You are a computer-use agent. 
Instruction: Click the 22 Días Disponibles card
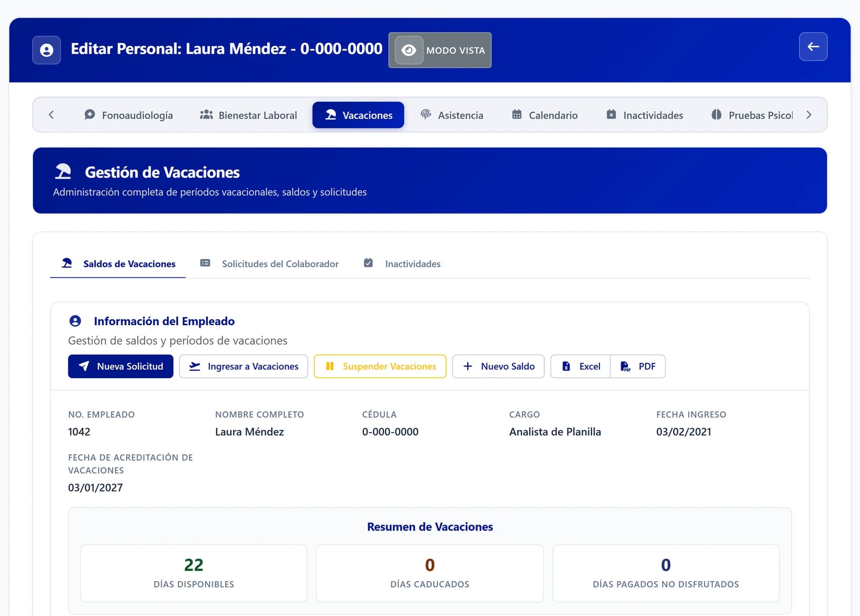coord(194,573)
